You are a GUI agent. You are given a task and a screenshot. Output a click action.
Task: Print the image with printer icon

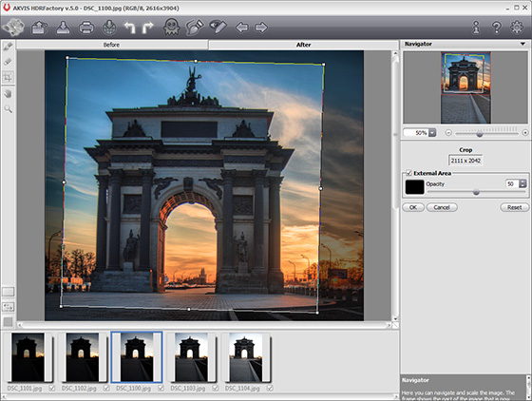pyautogui.click(x=86, y=28)
